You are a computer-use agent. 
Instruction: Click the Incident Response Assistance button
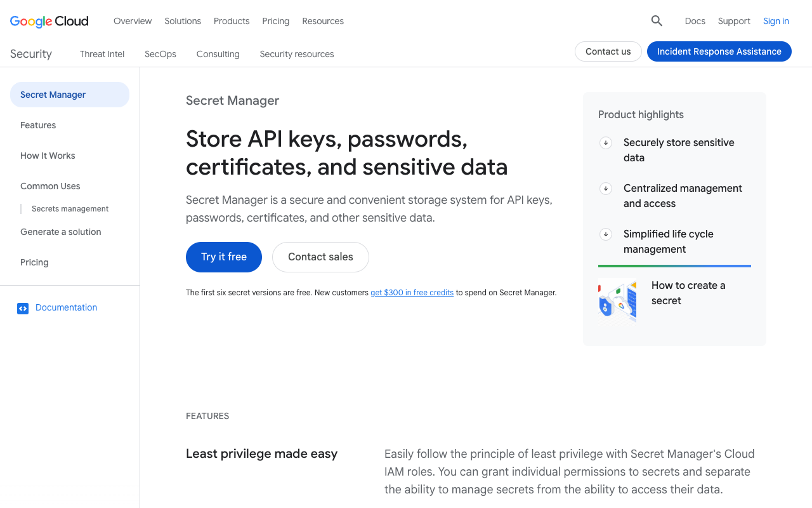click(x=719, y=51)
